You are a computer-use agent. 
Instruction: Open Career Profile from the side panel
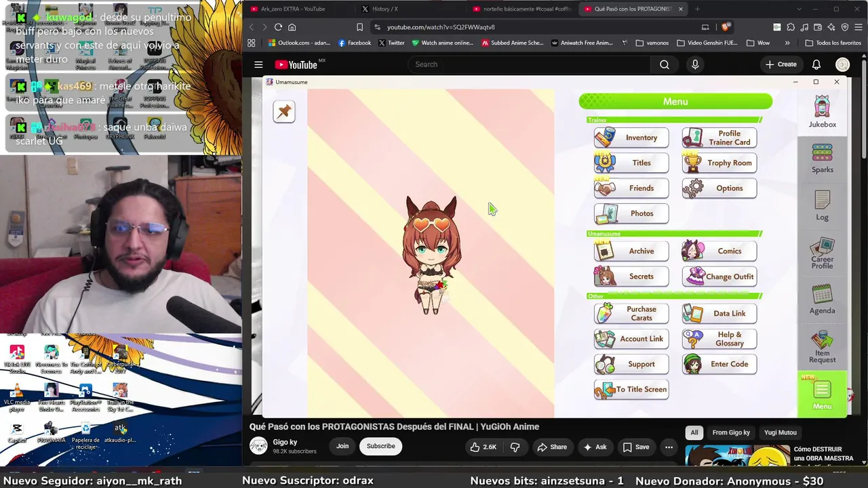822,253
